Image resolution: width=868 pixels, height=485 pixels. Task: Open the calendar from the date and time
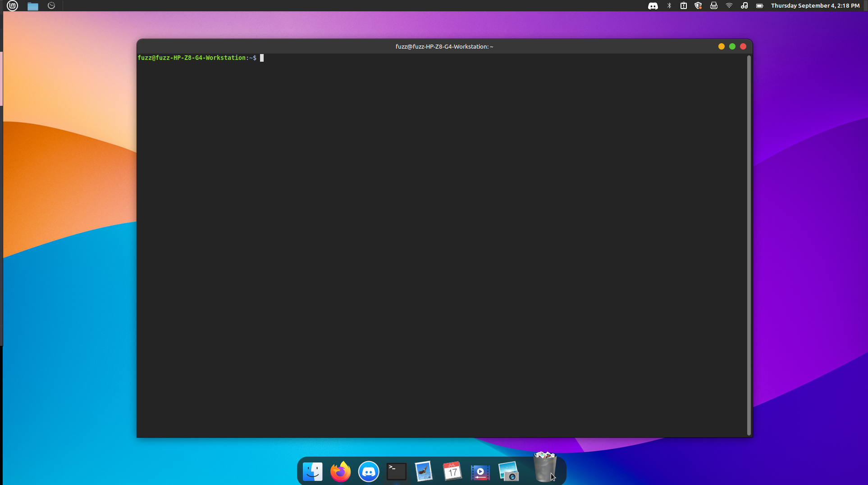[815, 6]
